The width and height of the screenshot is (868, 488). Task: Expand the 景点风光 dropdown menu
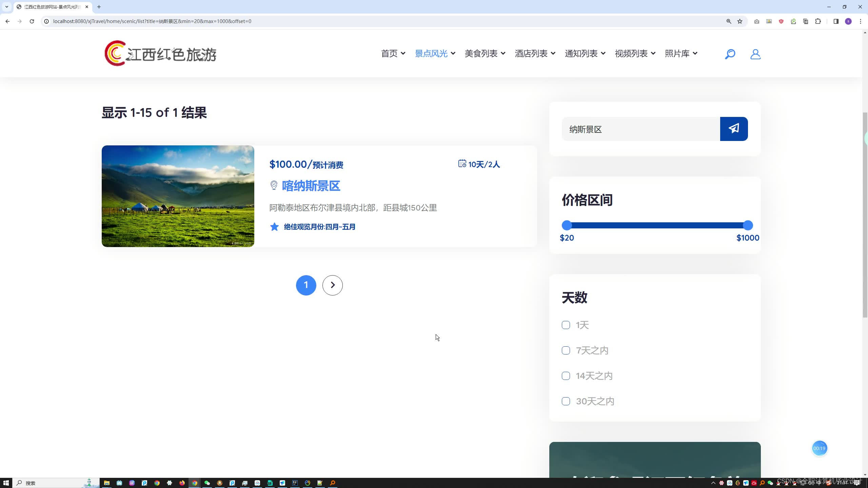point(435,54)
